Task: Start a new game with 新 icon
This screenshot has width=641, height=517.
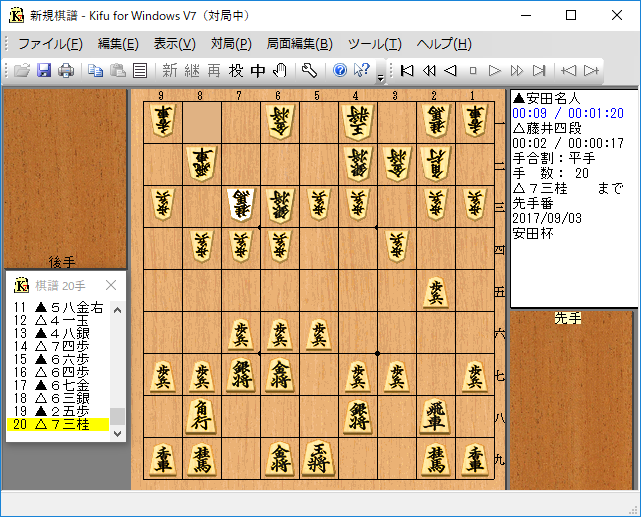Action: (x=169, y=70)
